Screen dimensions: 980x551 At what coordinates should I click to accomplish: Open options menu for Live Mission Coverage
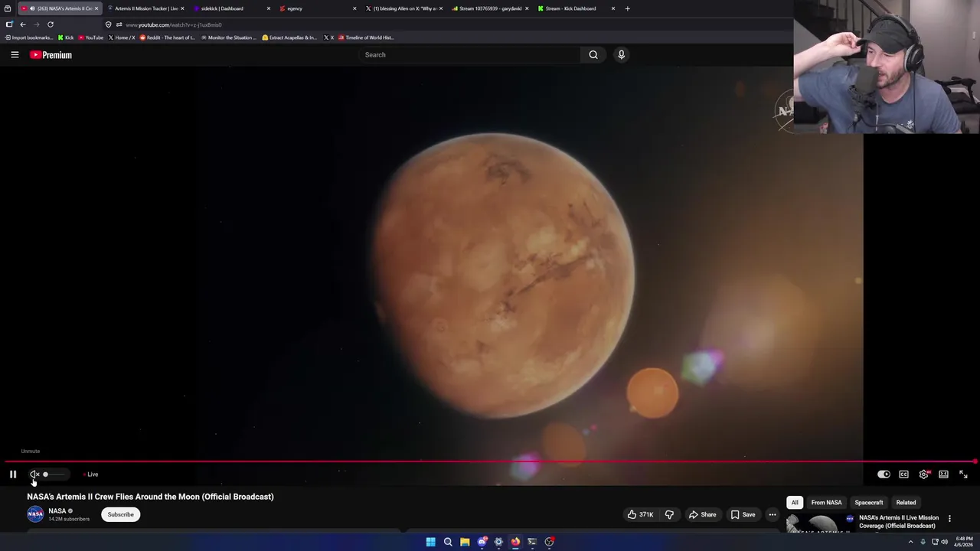(949, 519)
